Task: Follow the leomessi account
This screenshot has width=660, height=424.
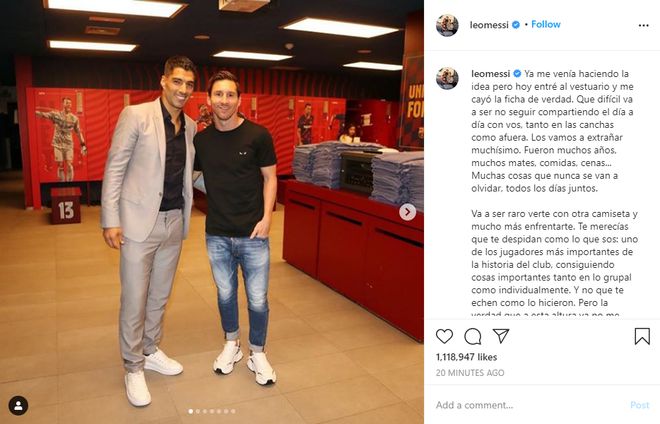Action: pyautogui.click(x=546, y=24)
